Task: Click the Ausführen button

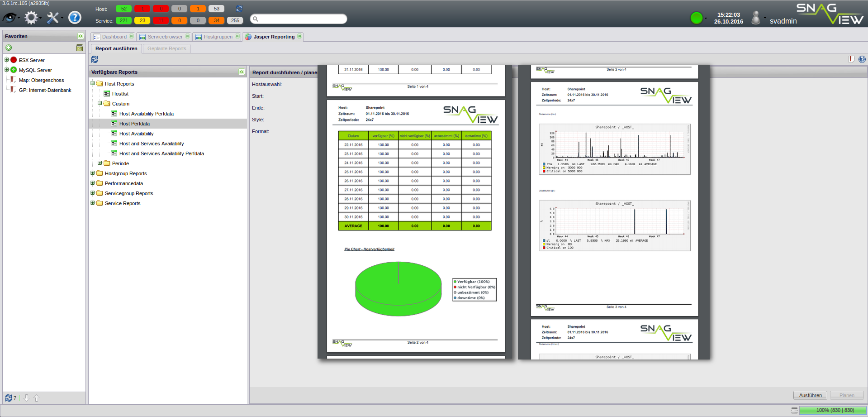Action: tap(810, 395)
